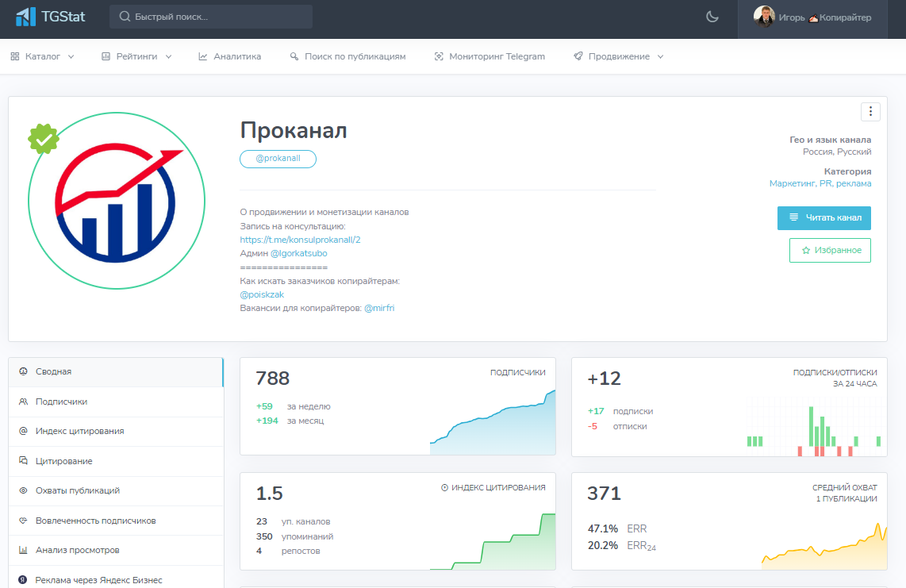Select Вовлеченность подписчиков sidebar tab

(116, 521)
